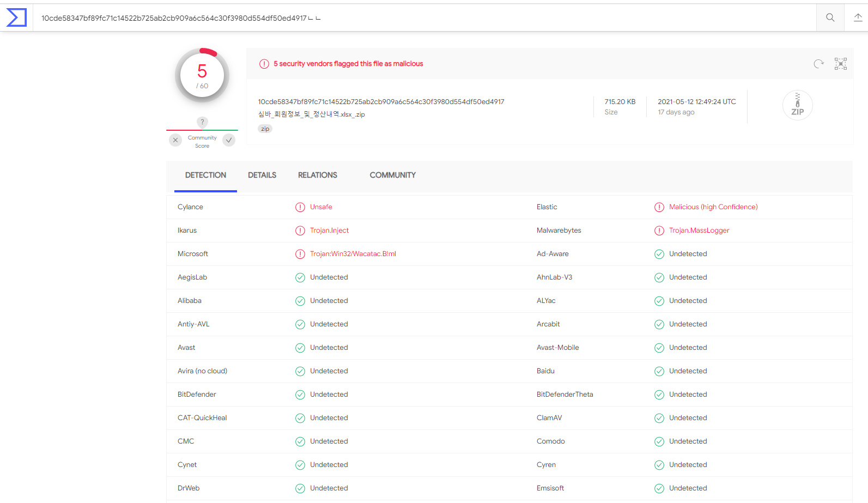The height and width of the screenshot is (503, 868).
Task: Click the community score question mark icon
Action: (202, 122)
